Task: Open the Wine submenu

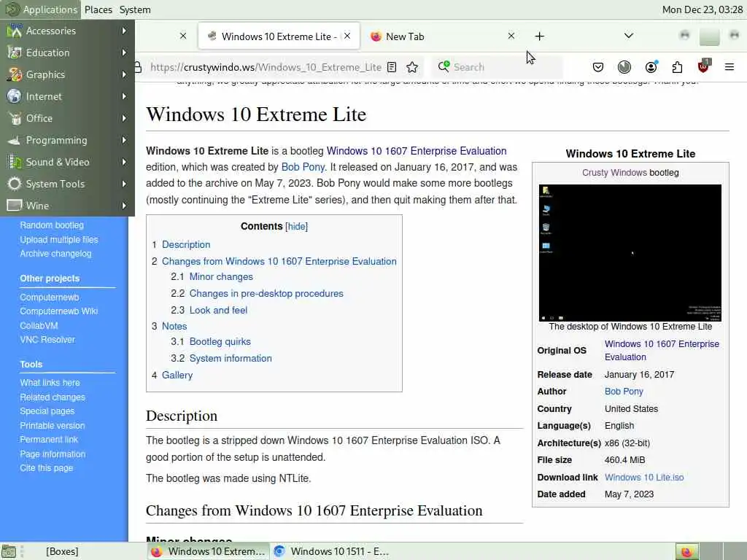Action: (x=67, y=206)
